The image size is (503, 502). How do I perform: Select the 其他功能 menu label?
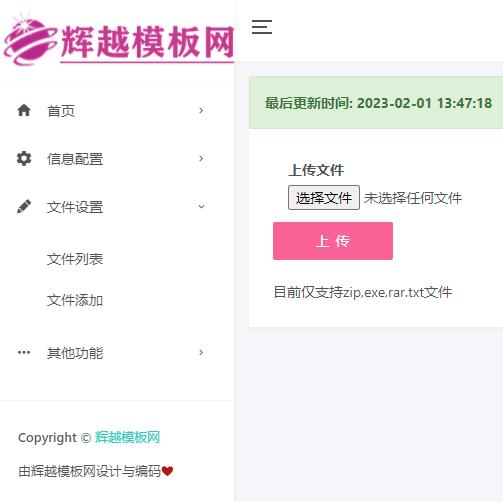click(x=75, y=353)
